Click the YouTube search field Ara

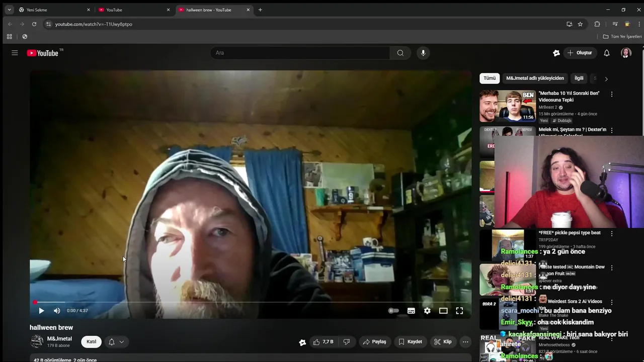(300, 53)
